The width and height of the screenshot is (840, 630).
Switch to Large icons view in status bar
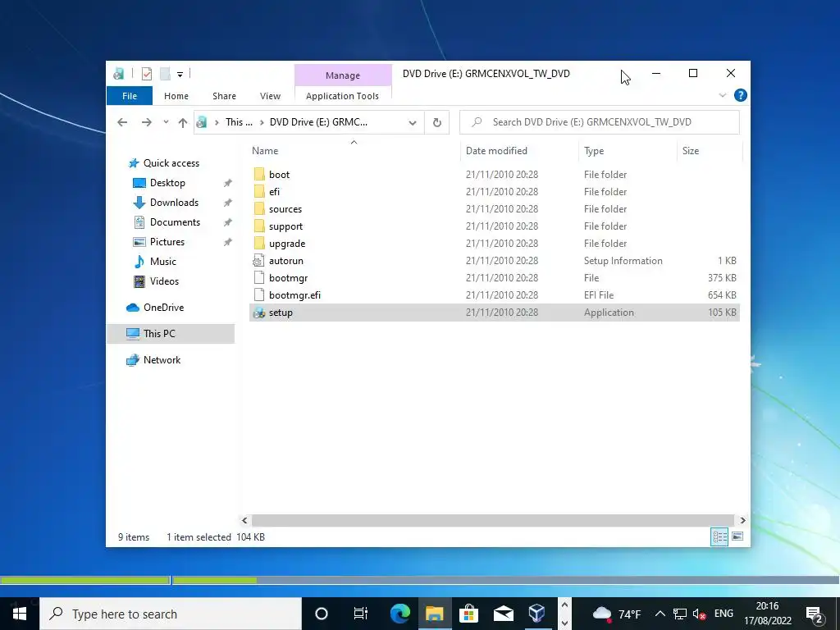[x=737, y=536]
